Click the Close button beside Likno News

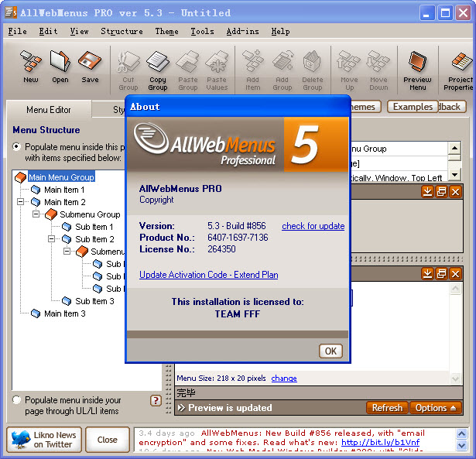[107, 440]
